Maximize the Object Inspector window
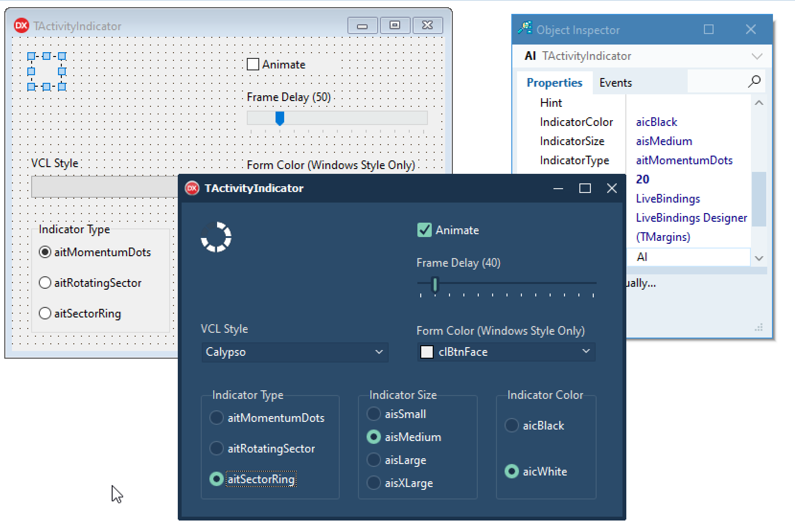The image size is (795, 532). [x=709, y=30]
